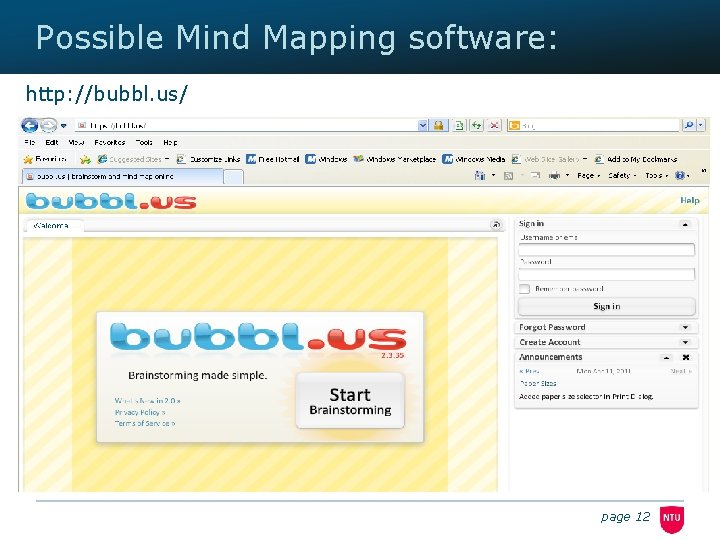
Task: Click the bubbl.us header logo
Action: coord(111,202)
